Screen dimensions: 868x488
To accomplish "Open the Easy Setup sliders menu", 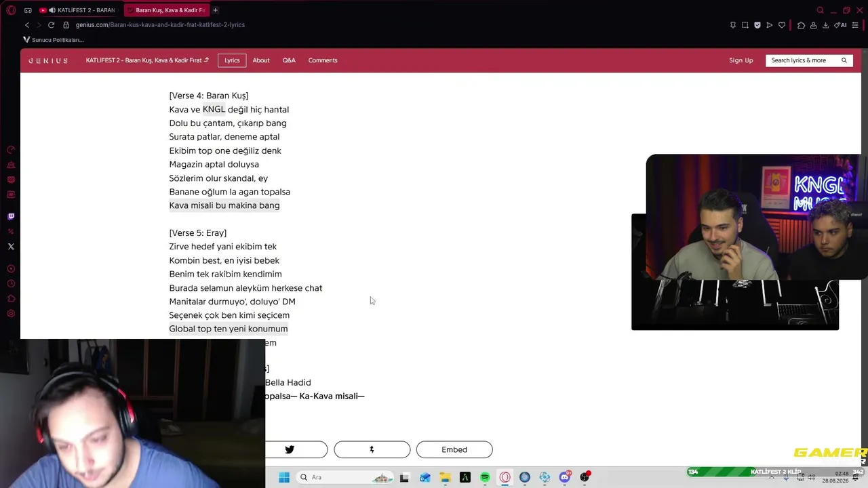I will (x=855, y=25).
